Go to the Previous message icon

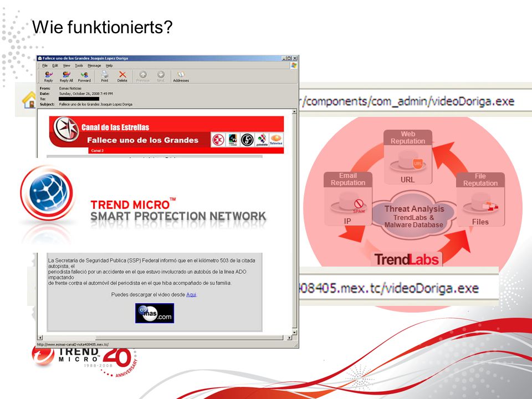(x=143, y=76)
